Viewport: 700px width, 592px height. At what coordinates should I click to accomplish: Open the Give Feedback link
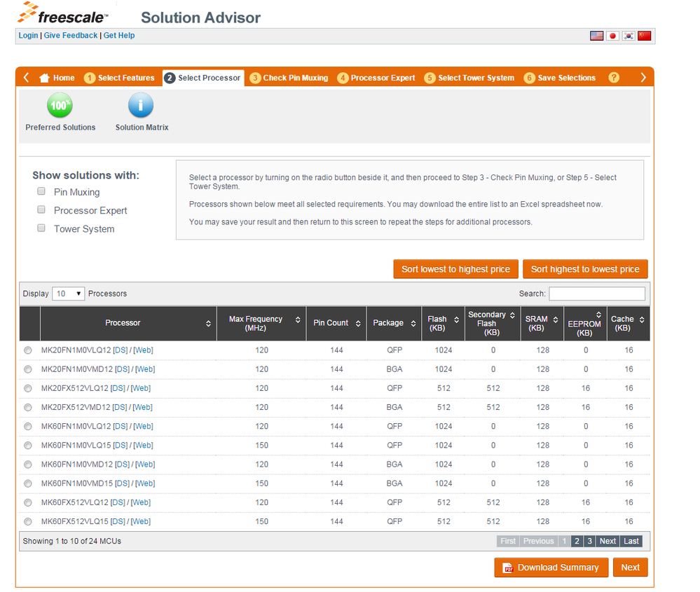click(x=71, y=35)
